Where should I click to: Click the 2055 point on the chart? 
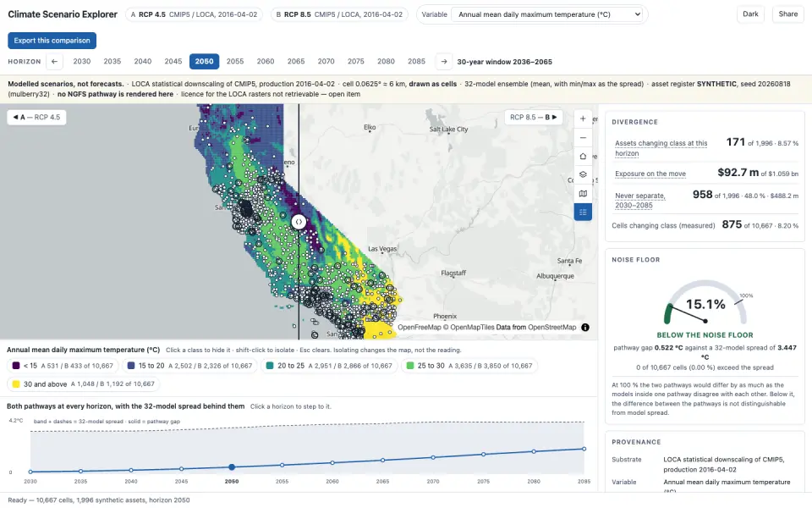tap(283, 465)
